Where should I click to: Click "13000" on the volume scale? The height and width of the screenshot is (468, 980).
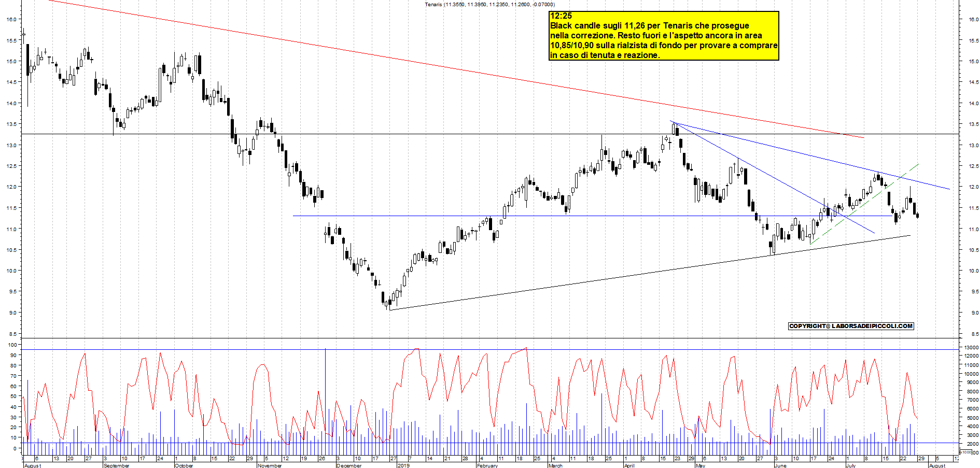point(971,348)
